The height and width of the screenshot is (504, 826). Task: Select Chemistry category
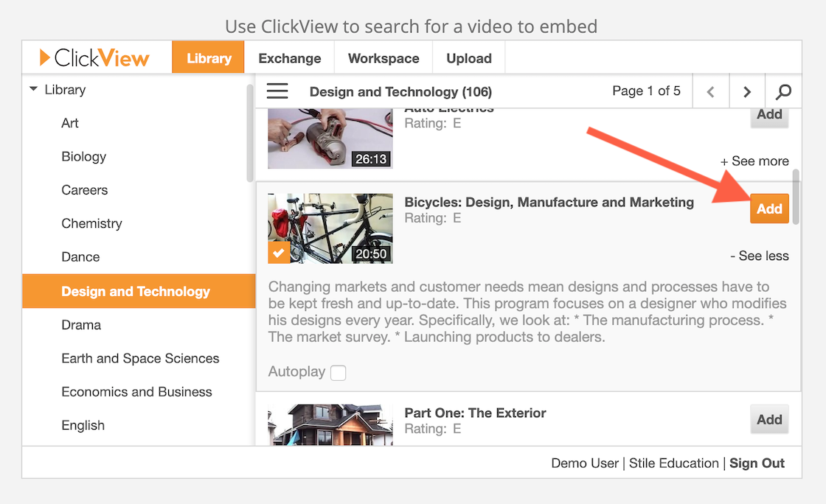(91, 223)
